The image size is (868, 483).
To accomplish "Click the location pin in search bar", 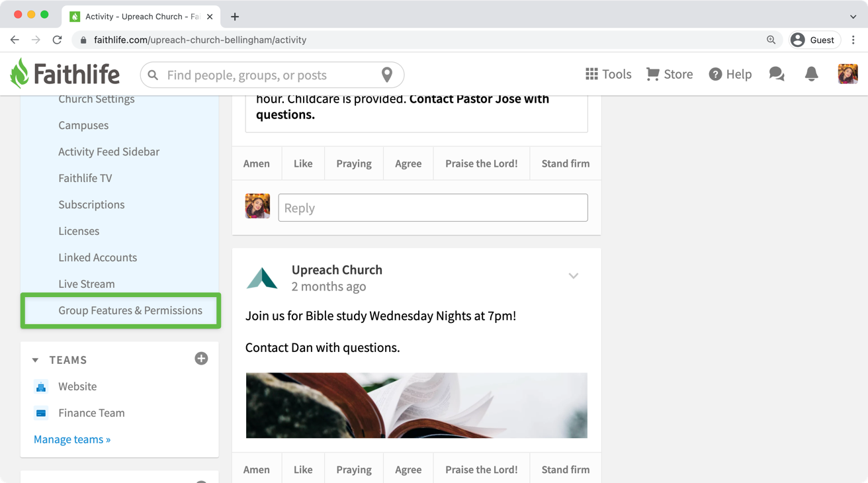I will pos(387,75).
